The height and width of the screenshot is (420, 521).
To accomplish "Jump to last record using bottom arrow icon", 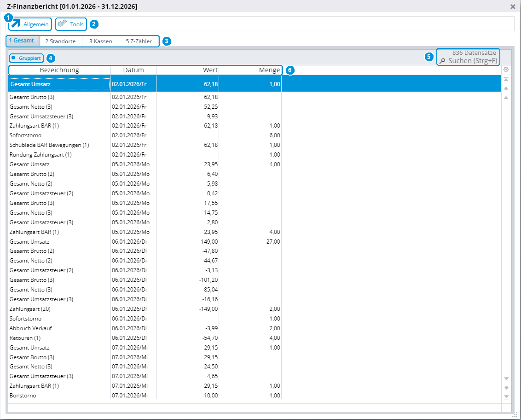I will point(506,397).
